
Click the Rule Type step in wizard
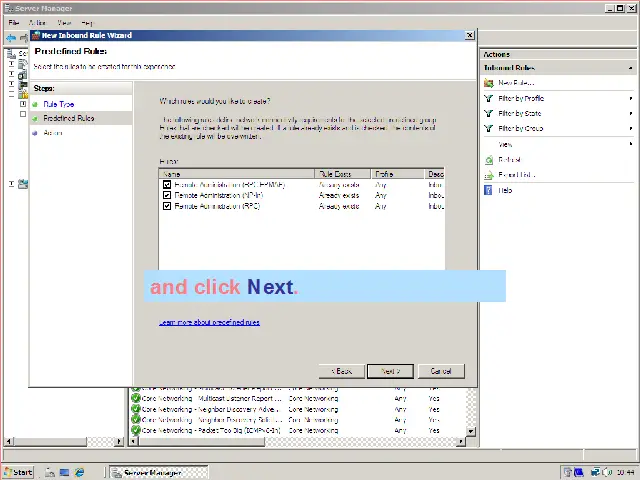58,104
